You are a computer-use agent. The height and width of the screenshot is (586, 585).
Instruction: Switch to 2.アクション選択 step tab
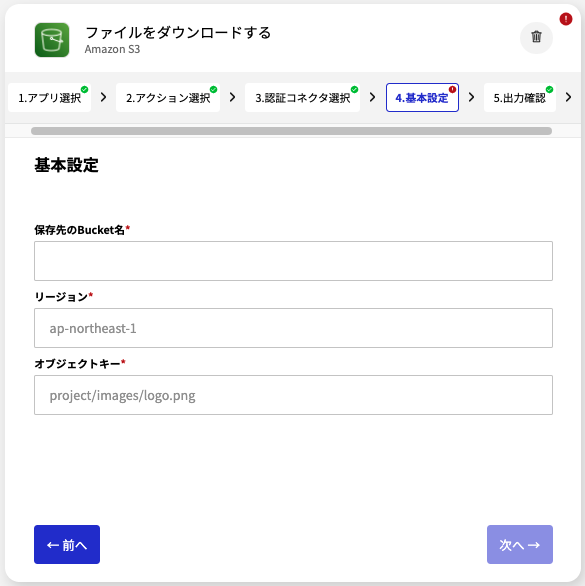pos(168,98)
